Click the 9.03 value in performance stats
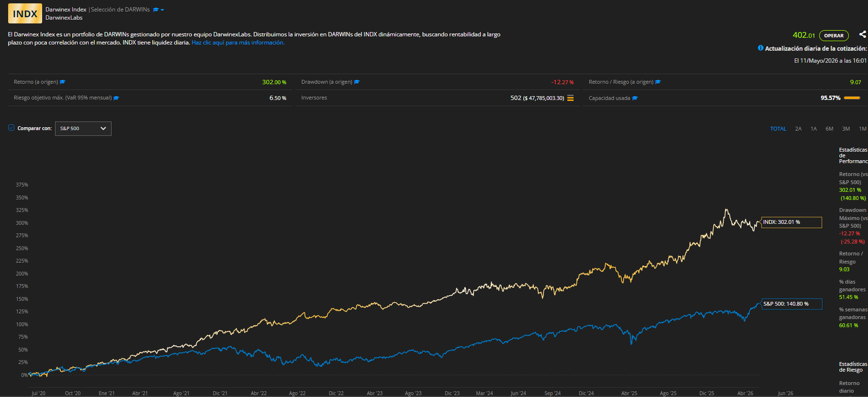 coord(844,270)
